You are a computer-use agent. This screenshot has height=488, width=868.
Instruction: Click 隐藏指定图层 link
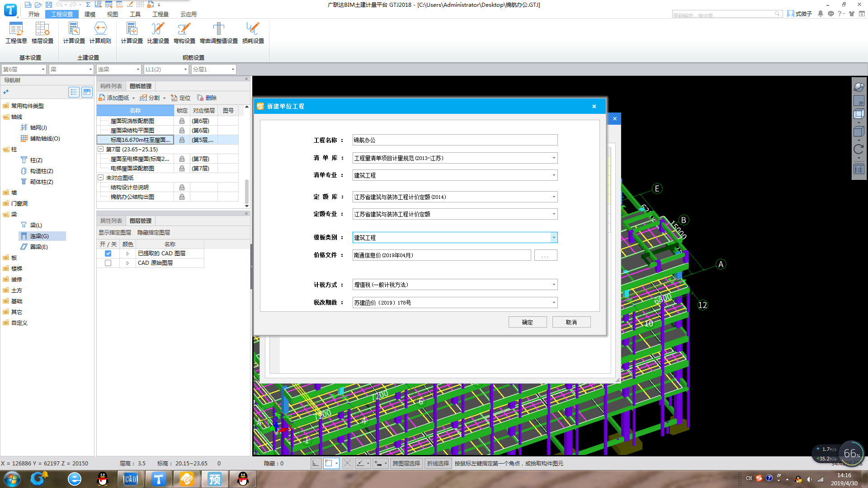pos(154,232)
